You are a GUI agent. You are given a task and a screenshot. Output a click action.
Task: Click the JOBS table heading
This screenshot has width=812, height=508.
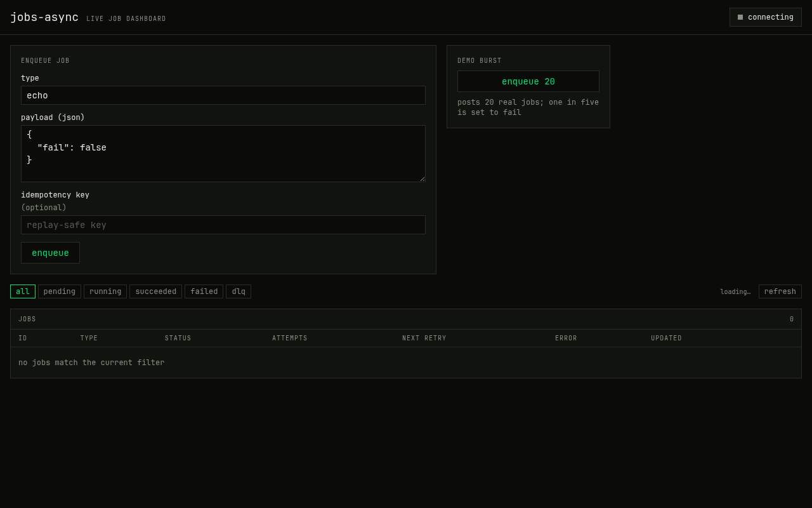(x=27, y=319)
